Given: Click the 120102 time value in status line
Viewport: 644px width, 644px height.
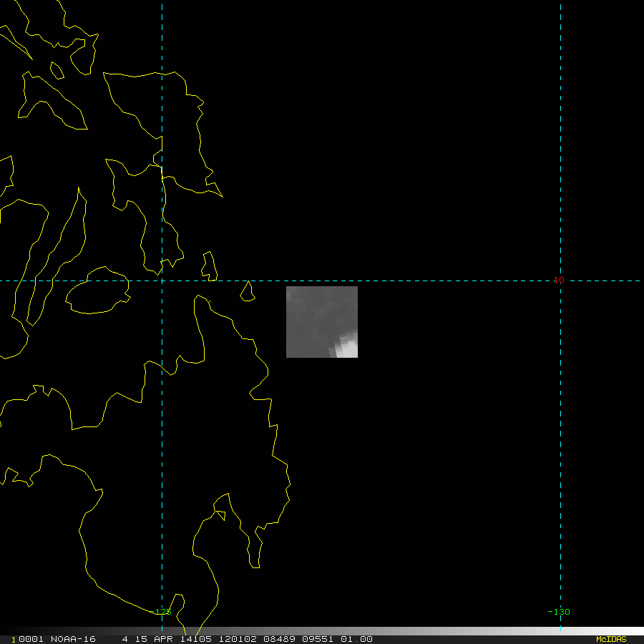Looking at the screenshot, I should [238, 640].
